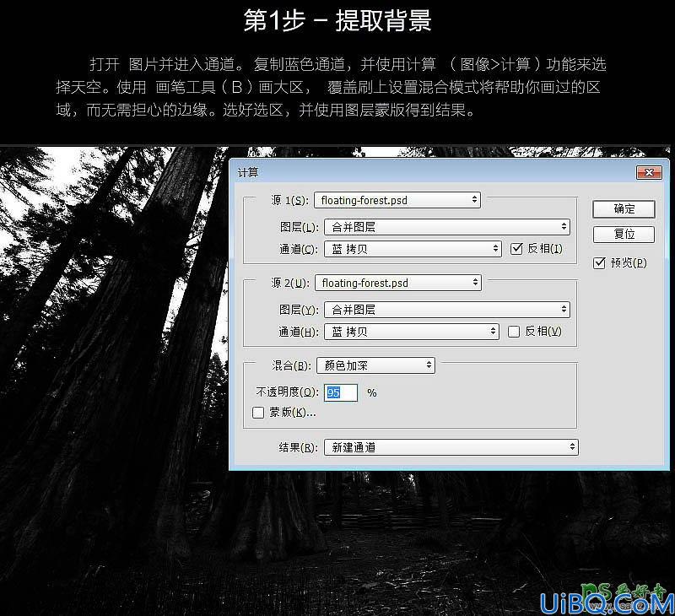
Task: Open the source 2 通道(H) dropdown
Action: 412,332
